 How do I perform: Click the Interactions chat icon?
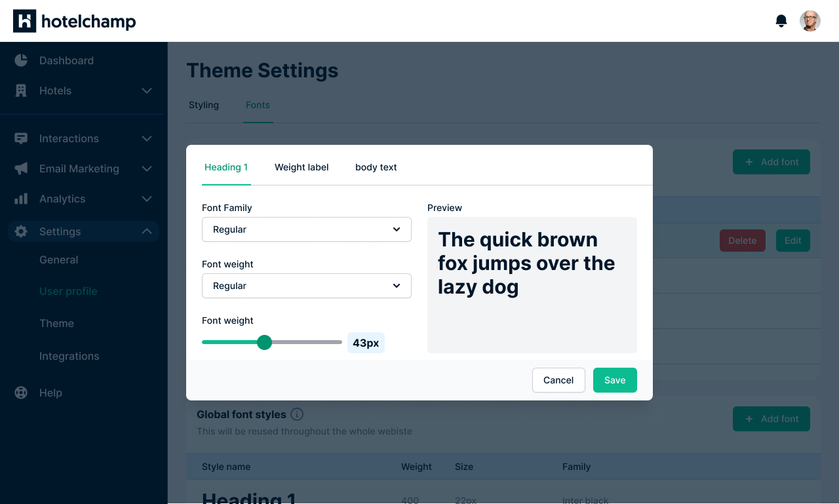[x=21, y=138]
